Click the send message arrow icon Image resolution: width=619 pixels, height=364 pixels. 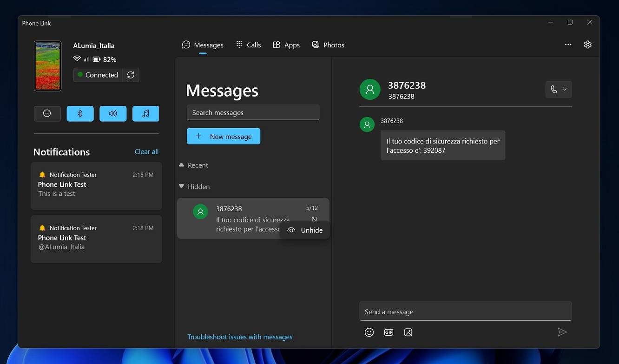coord(562,332)
